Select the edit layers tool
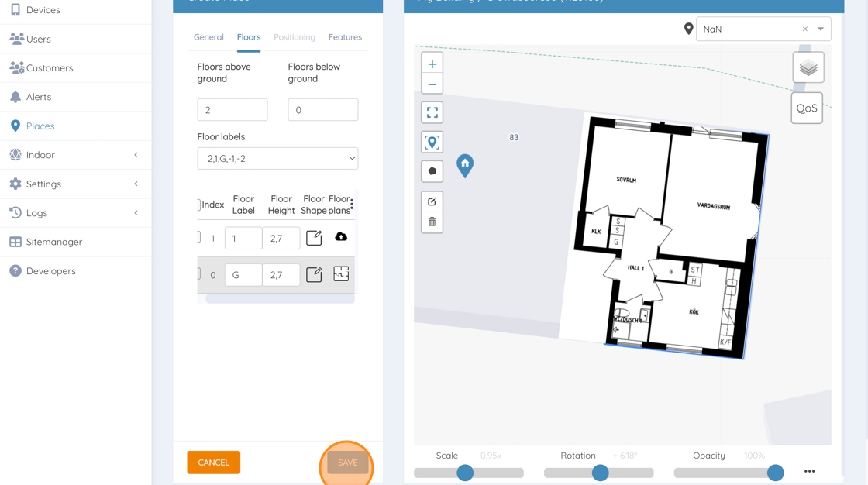Viewport: 868px width, 485px height. coord(432,201)
